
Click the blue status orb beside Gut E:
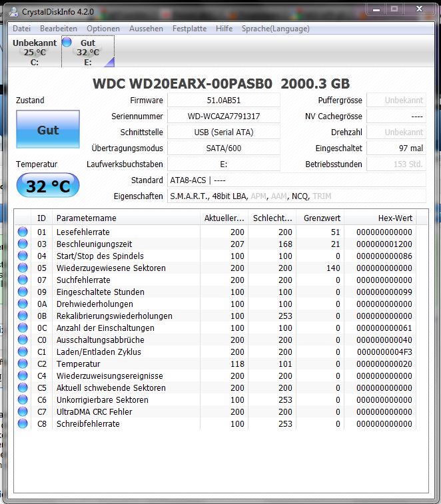coord(67,42)
